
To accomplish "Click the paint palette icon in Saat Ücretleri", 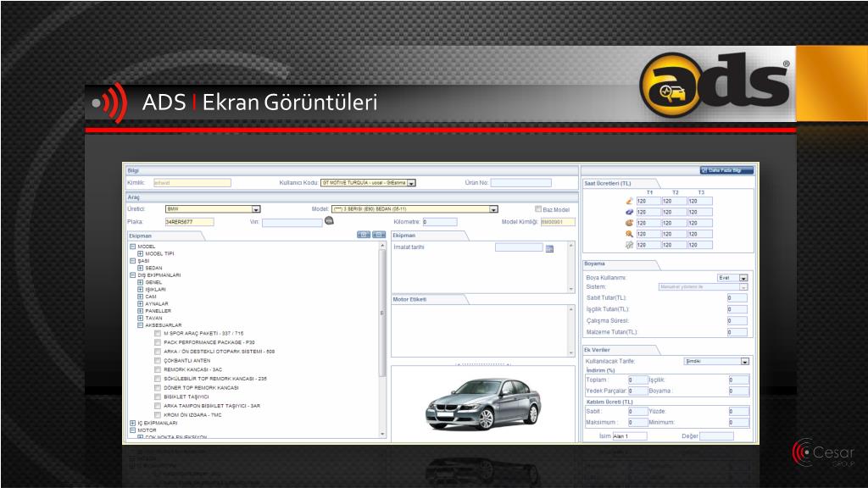I will [629, 223].
